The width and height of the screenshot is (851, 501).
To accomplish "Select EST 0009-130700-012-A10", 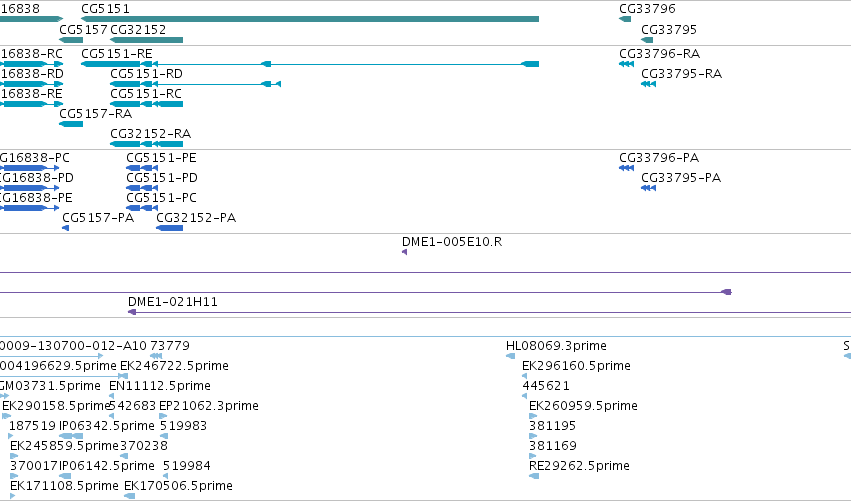I will point(73,346).
